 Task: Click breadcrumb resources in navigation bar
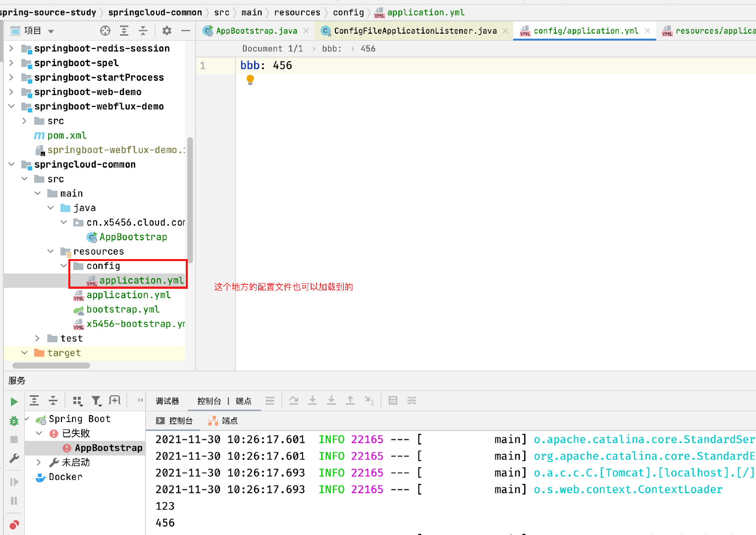[x=297, y=12]
